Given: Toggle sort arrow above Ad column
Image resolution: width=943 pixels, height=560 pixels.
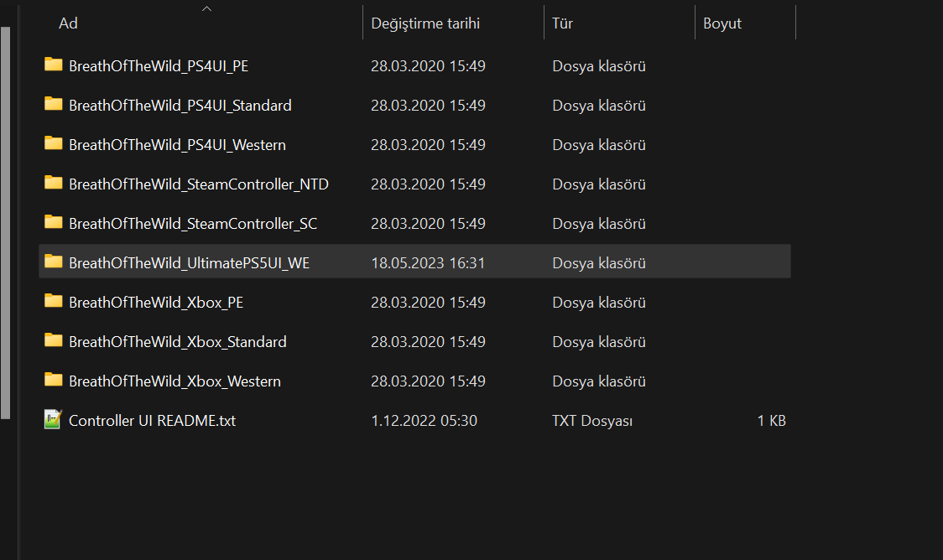Looking at the screenshot, I should 206,9.
